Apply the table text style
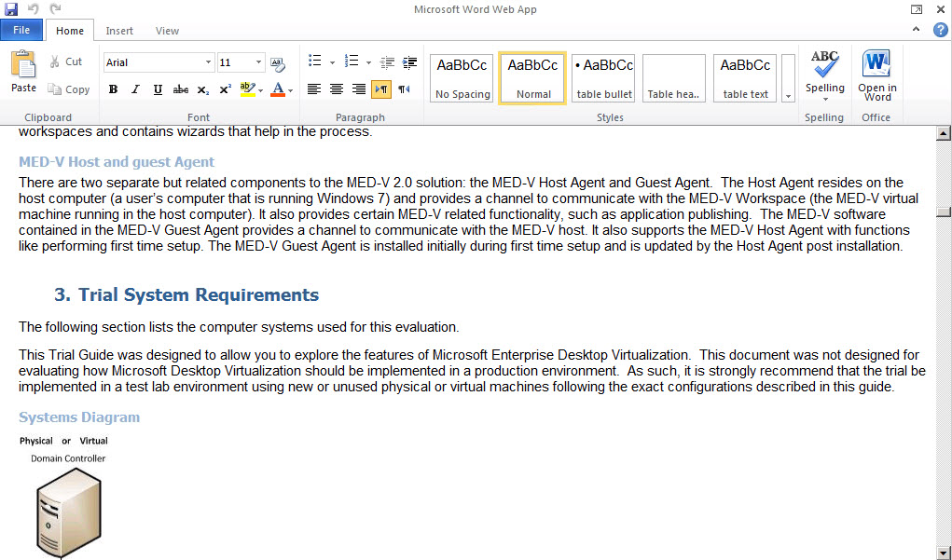This screenshot has height=560, width=952. 745,78
